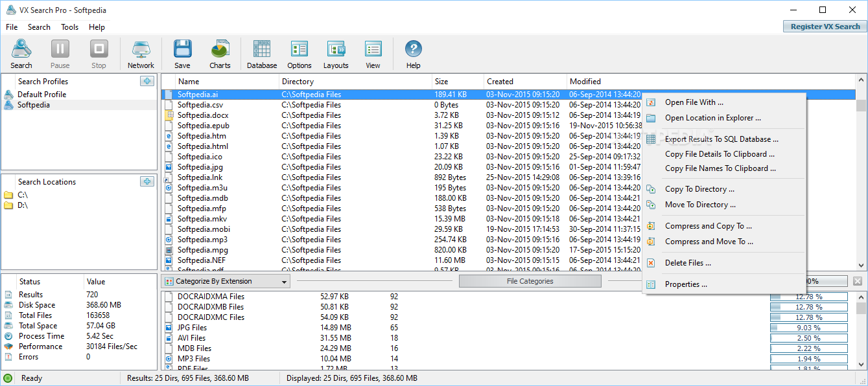Click the file icon of Softpedia.htm

click(169, 136)
